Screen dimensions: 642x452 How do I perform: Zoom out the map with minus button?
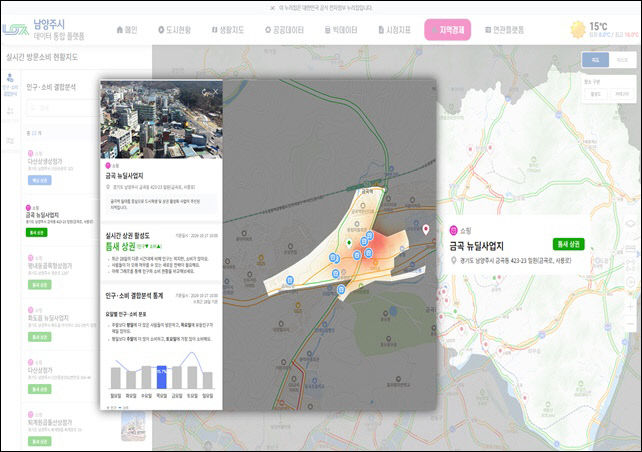tap(631, 323)
